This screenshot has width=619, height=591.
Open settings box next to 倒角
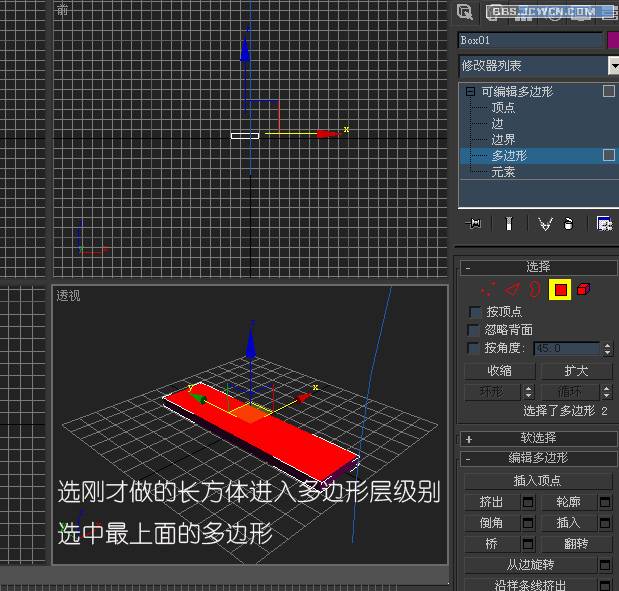click(x=528, y=523)
